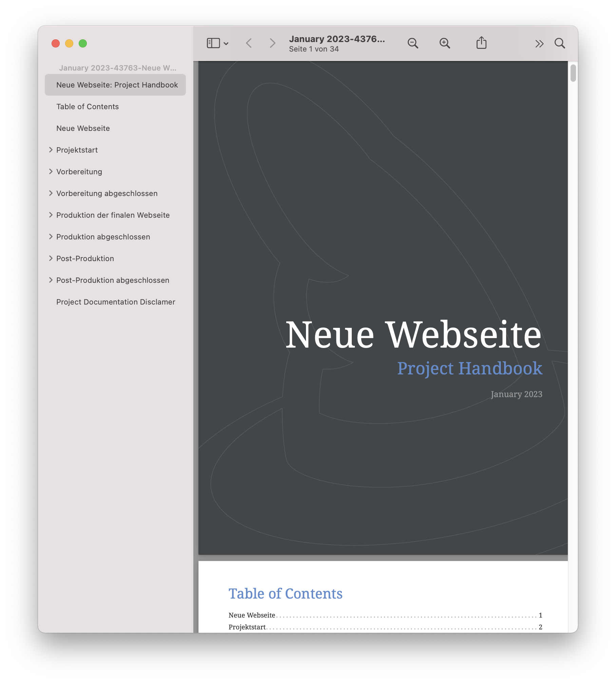Zoom in on the document
616x683 pixels.
tap(445, 43)
